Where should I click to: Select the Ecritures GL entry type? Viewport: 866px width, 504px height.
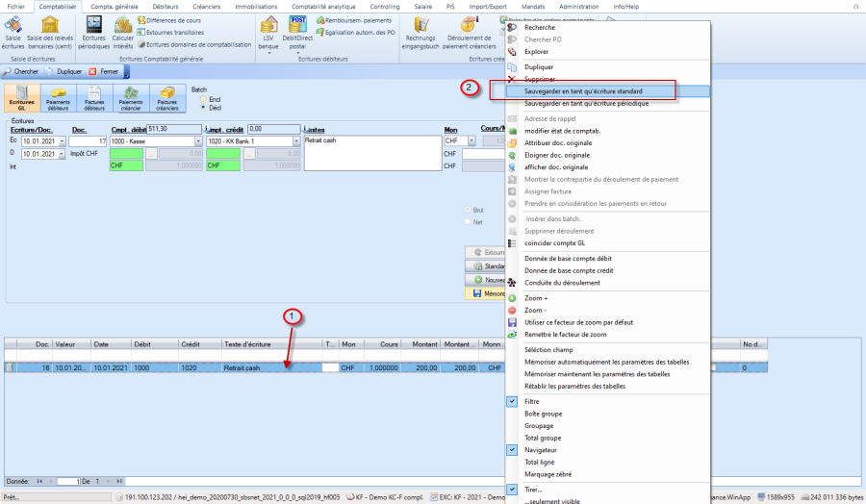tap(21, 98)
